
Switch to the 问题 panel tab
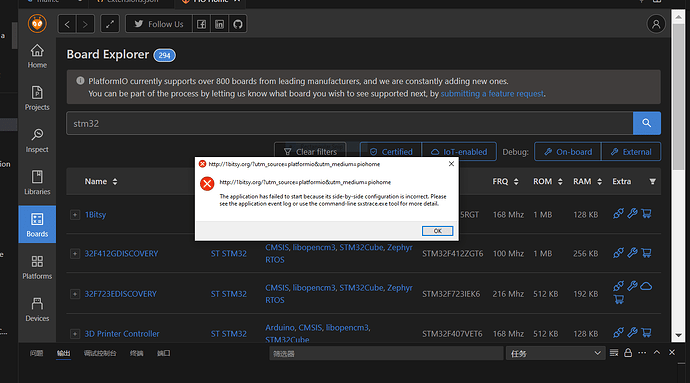point(37,353)
